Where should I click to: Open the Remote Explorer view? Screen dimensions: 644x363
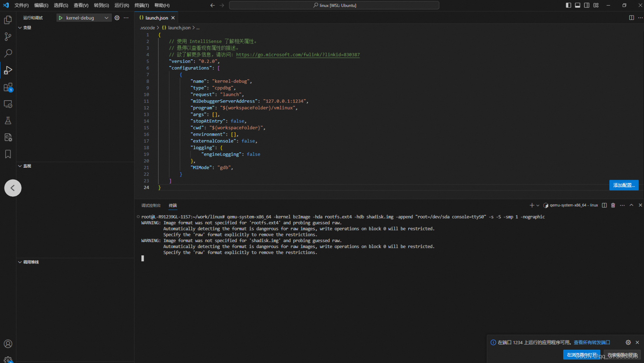8,104
